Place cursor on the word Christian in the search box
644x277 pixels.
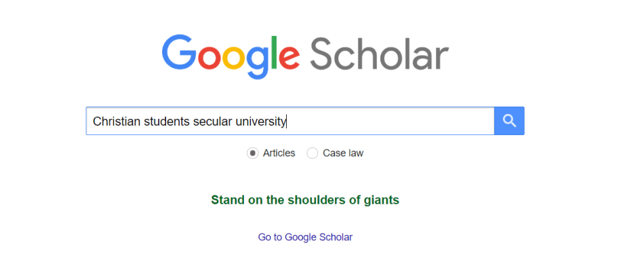click(x=116, y=122)
